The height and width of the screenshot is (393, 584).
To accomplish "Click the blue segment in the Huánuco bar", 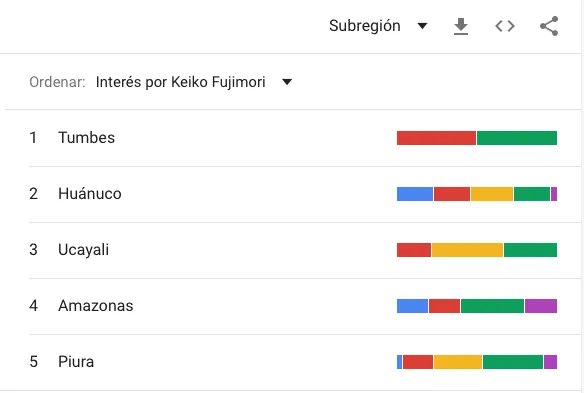I will [x=415, y=194].
